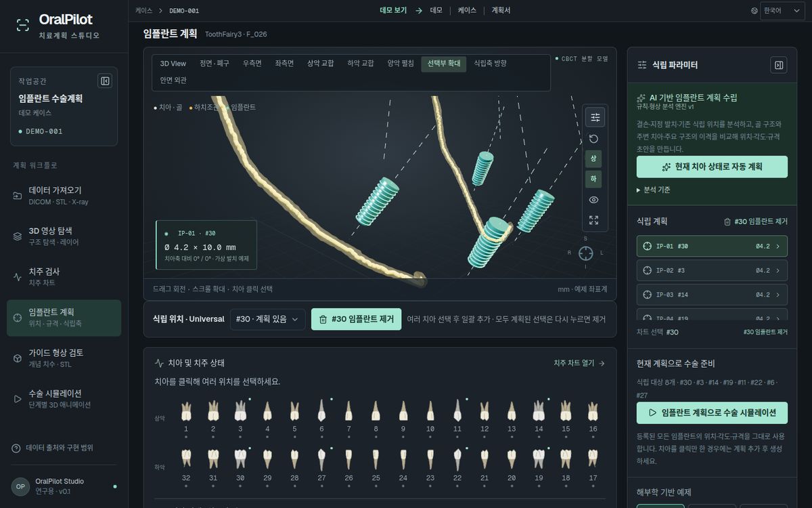
Task: Open 수술 시뮬레이션 workflow step
Action: click(64, 399)
